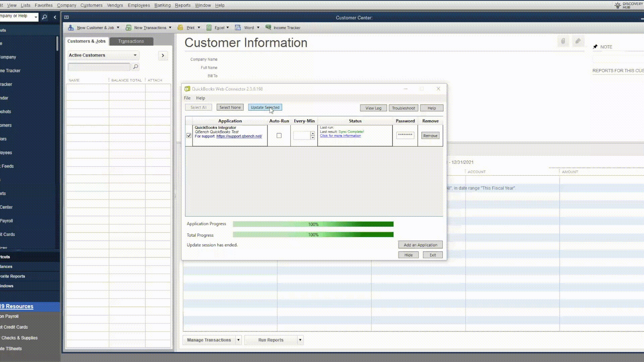Click Add an Application button
The width and height of the screenshot is (644, 362).
(421, 245)
